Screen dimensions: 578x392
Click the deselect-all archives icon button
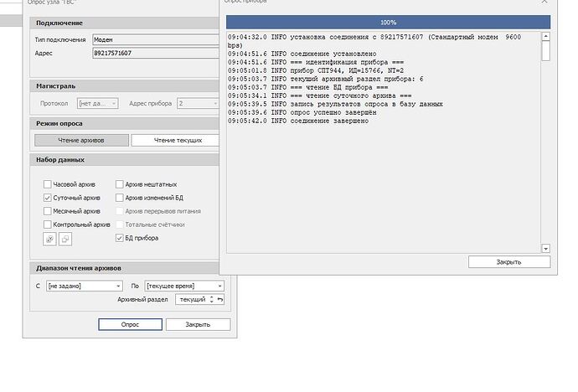pos(65,239)
